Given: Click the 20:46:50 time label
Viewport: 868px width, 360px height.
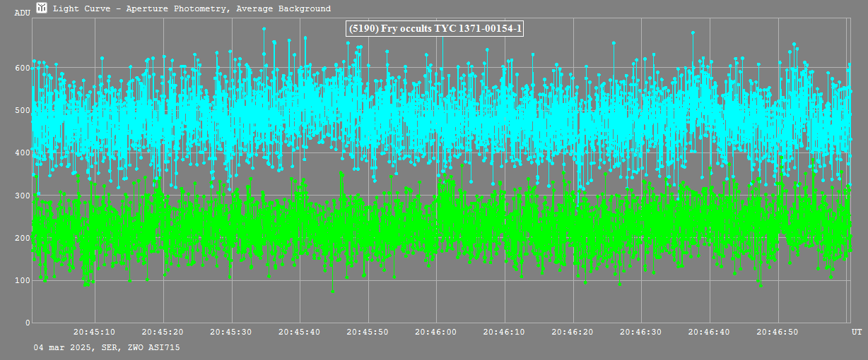Looking at the screenshot, I should click(x=778, y=331).
